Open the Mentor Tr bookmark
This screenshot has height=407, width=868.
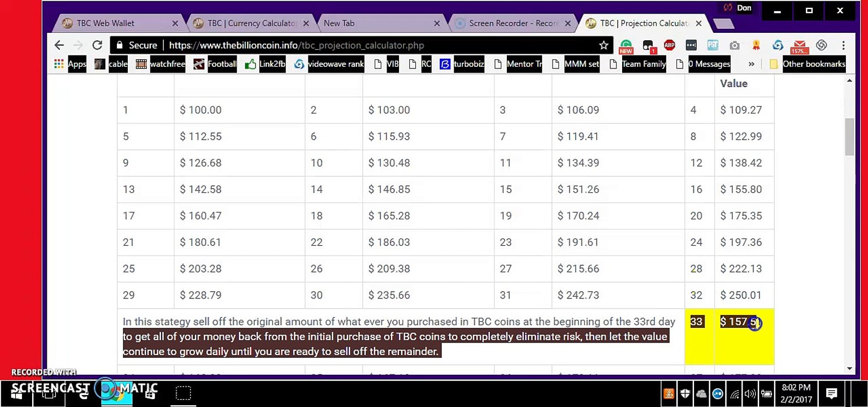pyautogui.click(x=518, y=64)
